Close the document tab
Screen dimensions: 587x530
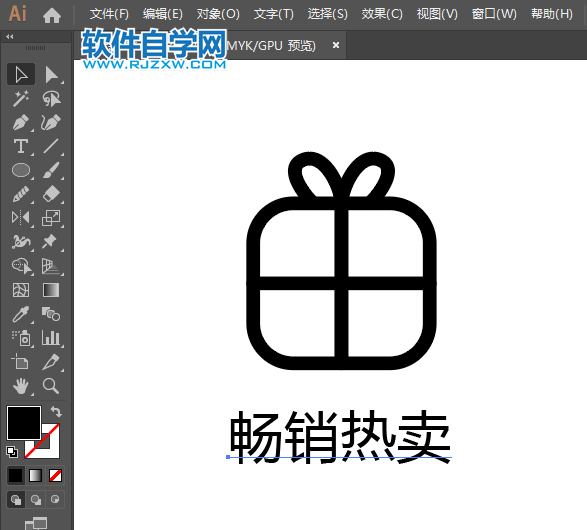[336, 45]
